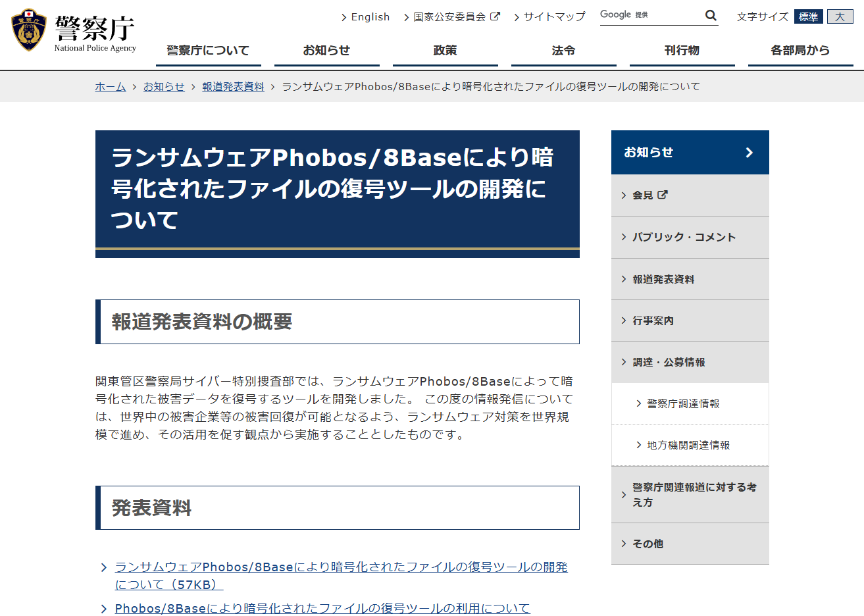Click the arrow icon in お知らせ sidebar header
The image size is (864, 616).
point(749,153)
